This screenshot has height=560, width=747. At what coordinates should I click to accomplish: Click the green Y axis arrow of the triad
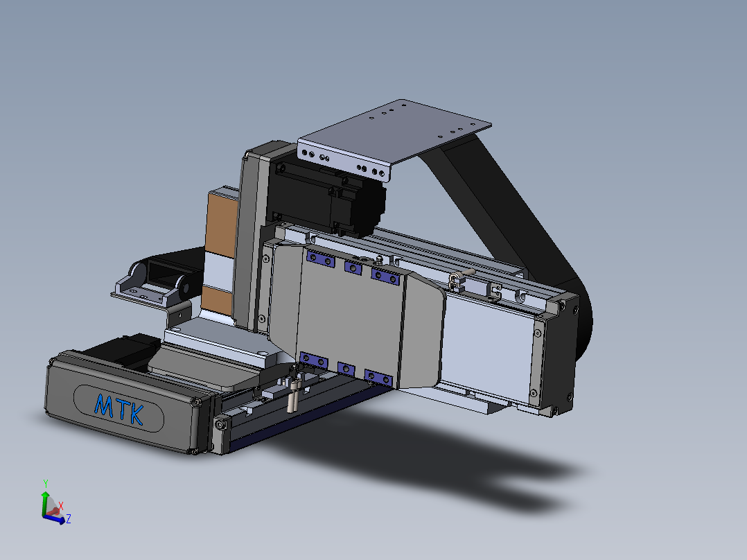[x=45, y=502]
